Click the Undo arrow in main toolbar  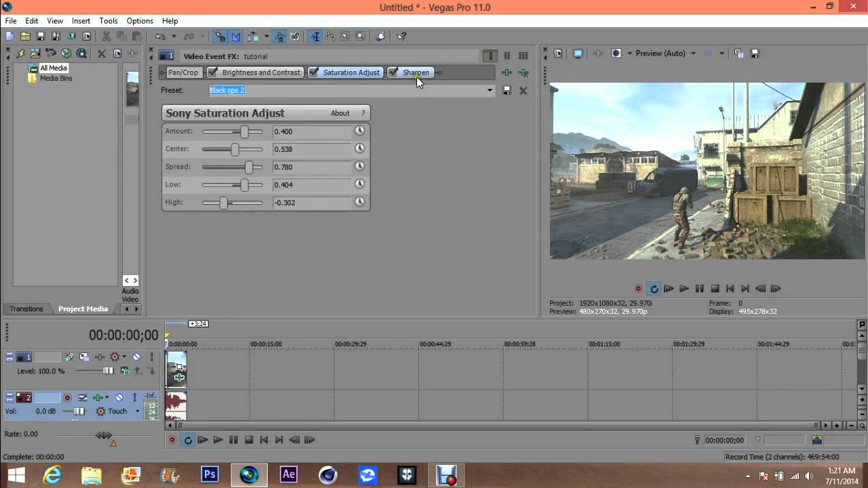tap(160, 37)
